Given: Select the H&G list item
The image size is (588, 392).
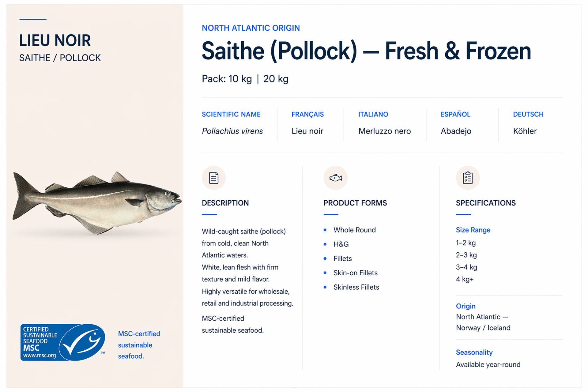Looking at the screenshot, I should [x=341, y=244].
